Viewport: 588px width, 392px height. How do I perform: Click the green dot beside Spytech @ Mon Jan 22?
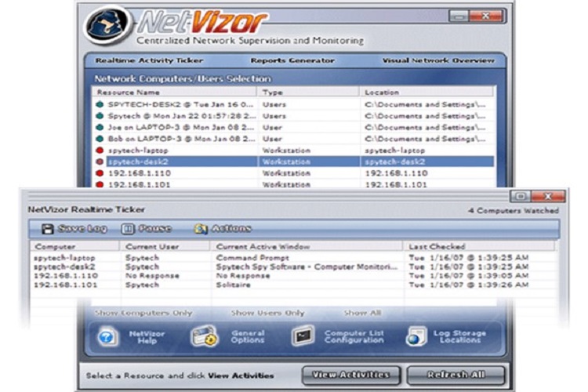pyautogui.click(x=100, y=116)
